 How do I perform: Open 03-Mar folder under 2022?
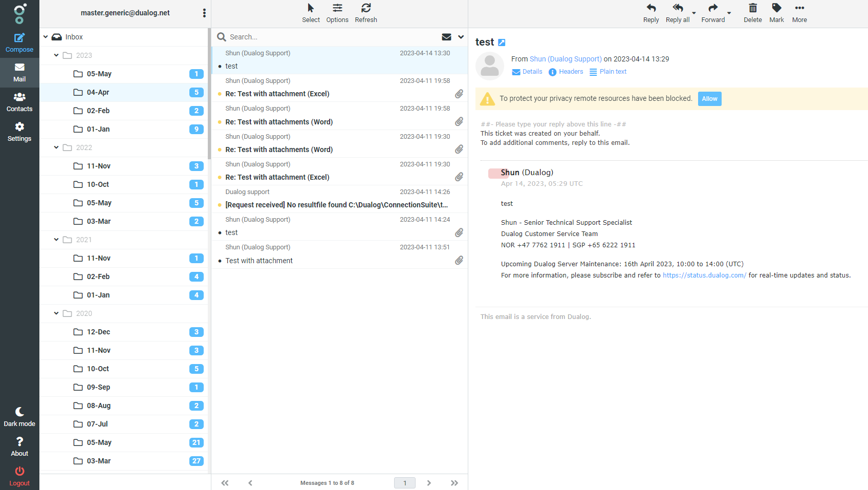pyautogui.click(x=123, y=221)
